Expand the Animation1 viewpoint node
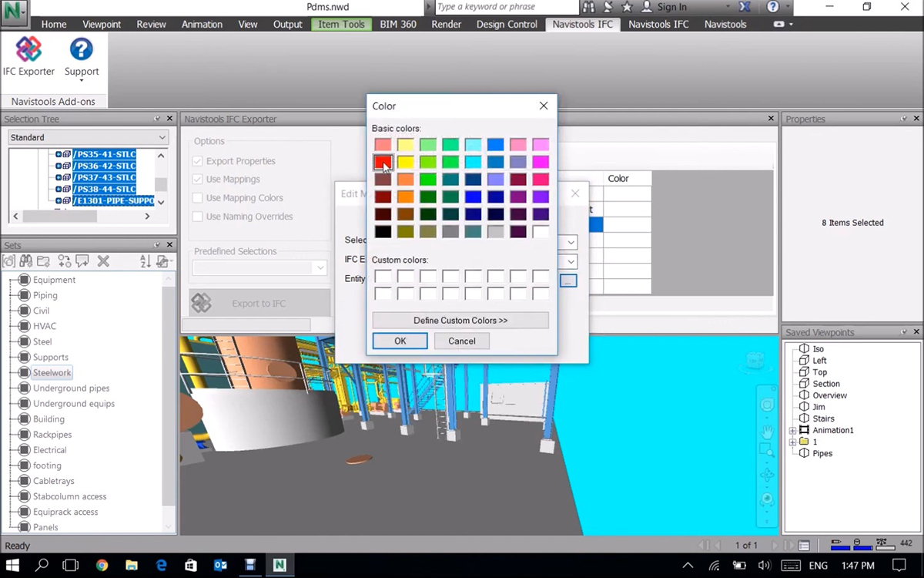The image size is (924, 578). (x=792, y=430)
